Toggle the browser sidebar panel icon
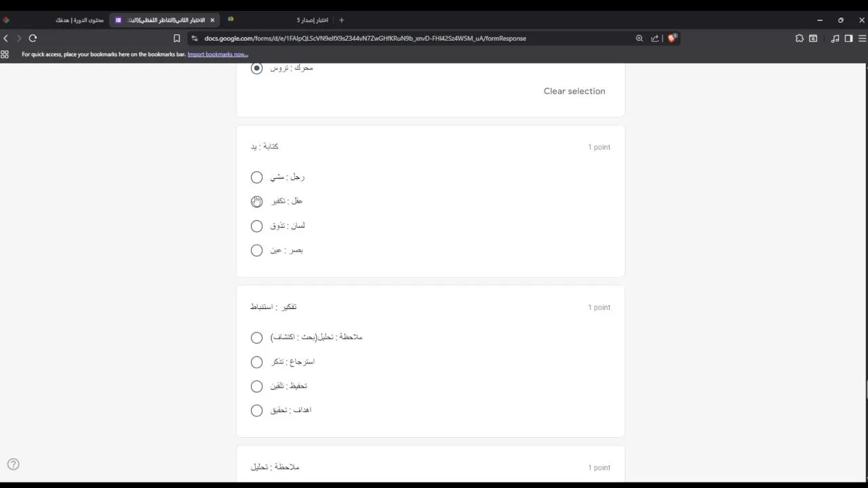 coord(848,39)
